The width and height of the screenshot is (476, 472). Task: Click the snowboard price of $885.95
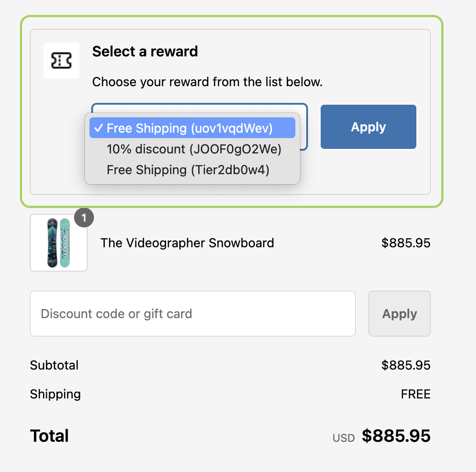pyautogui.click(x=406, y=243)
